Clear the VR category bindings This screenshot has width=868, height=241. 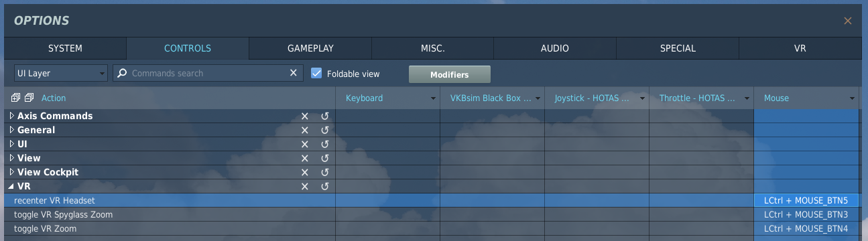pyautogui.click(x=305, y=186)
